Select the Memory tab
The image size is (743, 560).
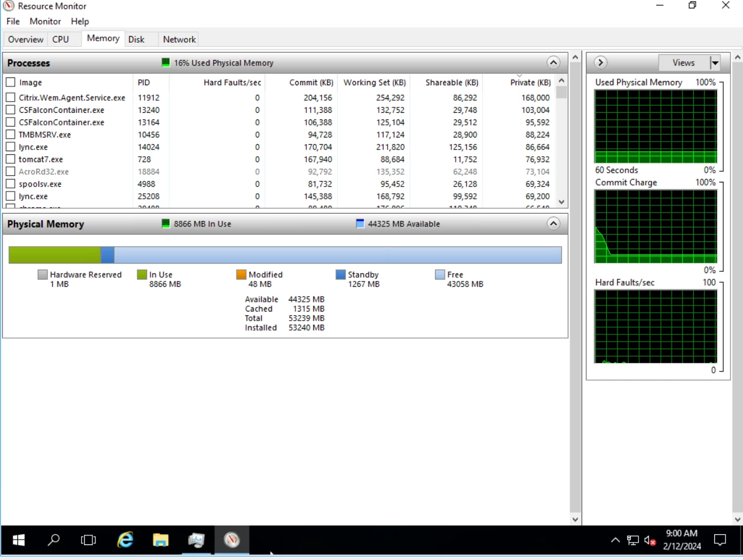tap(103, 38)
